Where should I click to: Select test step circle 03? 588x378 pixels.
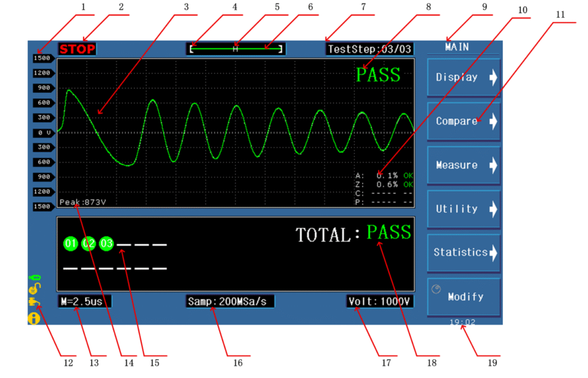[106, 244]
